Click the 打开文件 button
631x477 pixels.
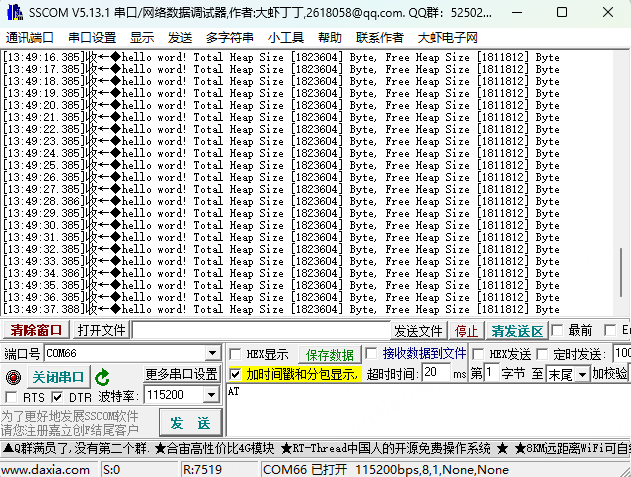click(x=101, y=330)
